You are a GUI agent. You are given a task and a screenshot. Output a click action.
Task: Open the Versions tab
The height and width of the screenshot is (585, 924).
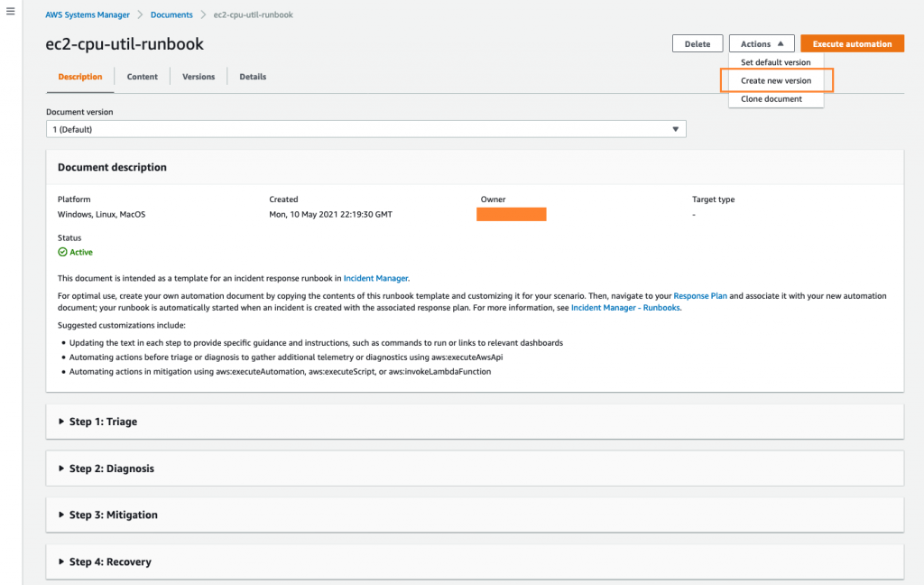point(199,77)
